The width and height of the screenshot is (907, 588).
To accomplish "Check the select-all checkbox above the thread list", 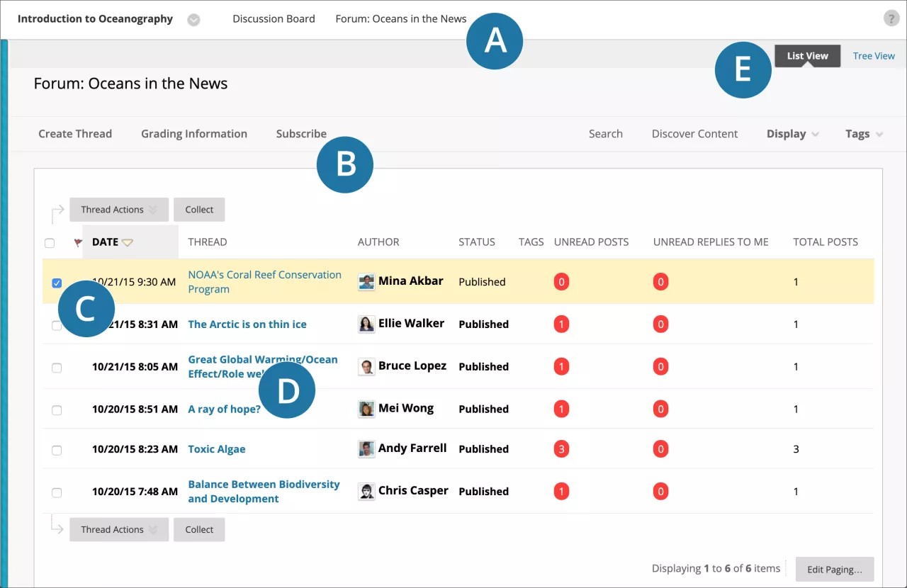I will click(x=50, y=242).
